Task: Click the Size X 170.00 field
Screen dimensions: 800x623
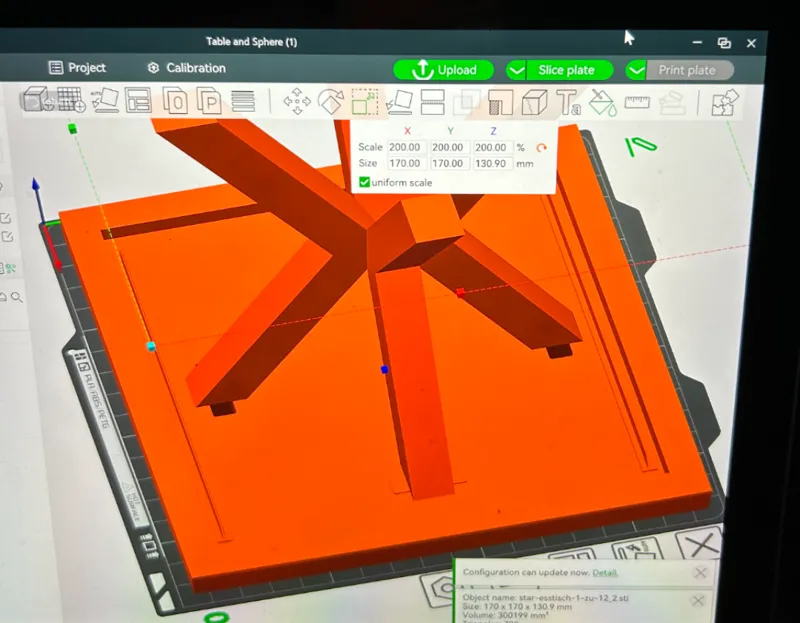Action: pos(405,163)
